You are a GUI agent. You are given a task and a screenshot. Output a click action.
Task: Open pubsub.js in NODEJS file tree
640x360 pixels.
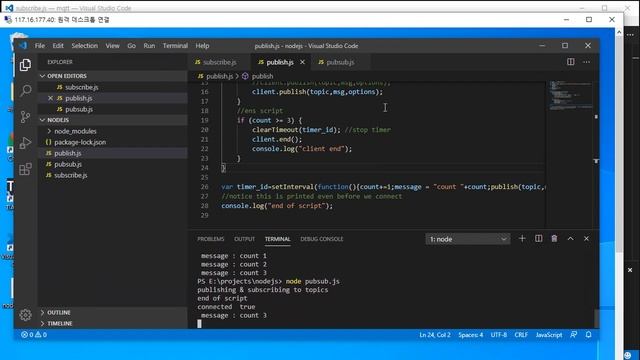pyautogui.click(x=113, y=164)
